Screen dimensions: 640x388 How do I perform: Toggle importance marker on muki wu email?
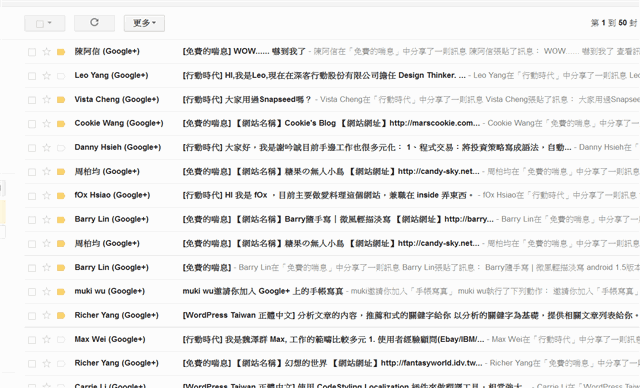[61, 292]
